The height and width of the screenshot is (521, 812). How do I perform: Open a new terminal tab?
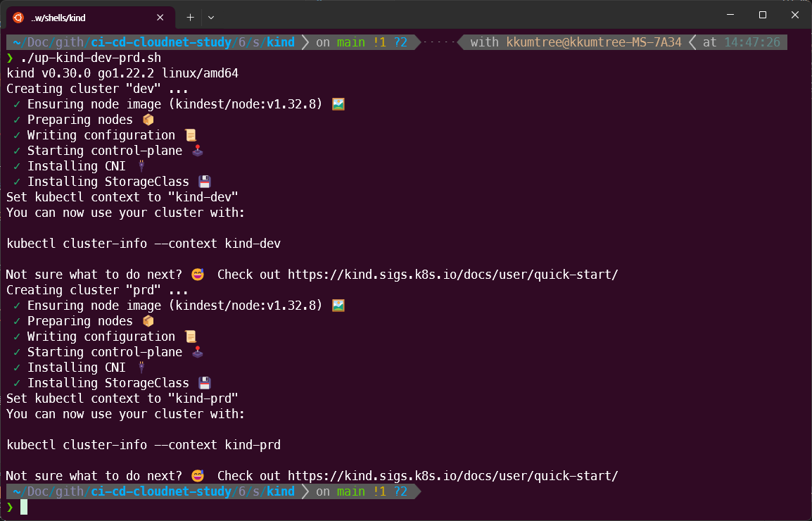[190, 18]
